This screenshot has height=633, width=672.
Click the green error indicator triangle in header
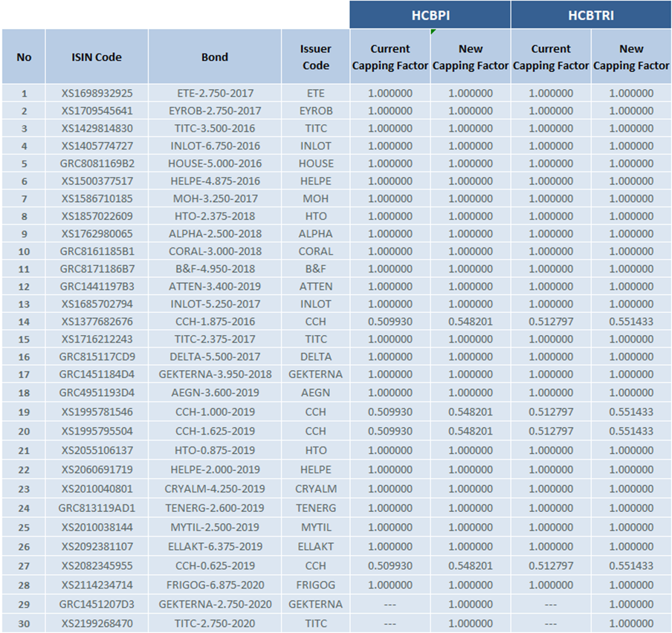[433, 32]
